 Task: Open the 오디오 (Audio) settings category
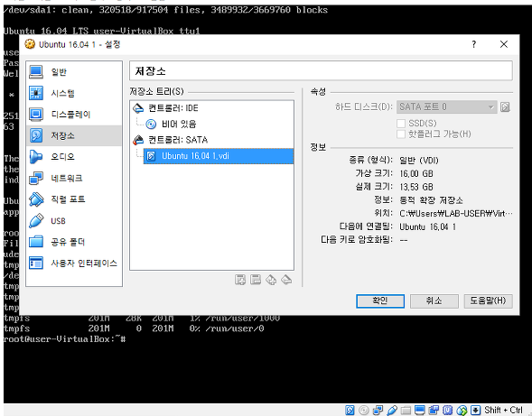74,157
